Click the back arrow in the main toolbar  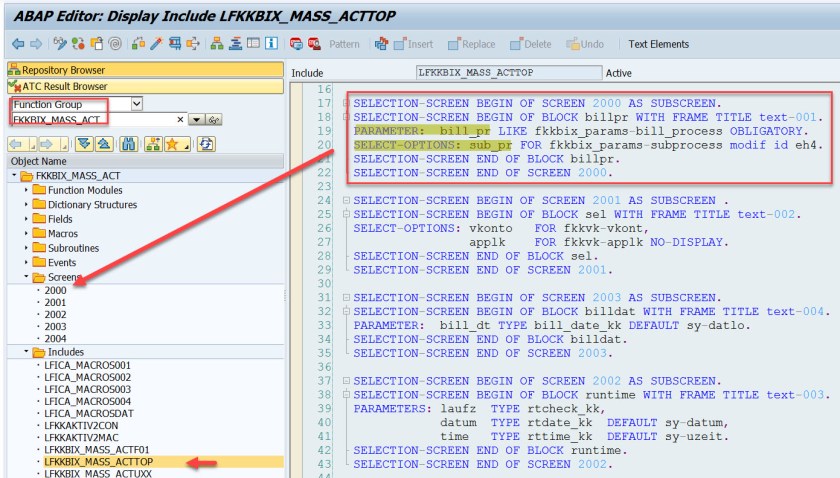tap(18, 44)
